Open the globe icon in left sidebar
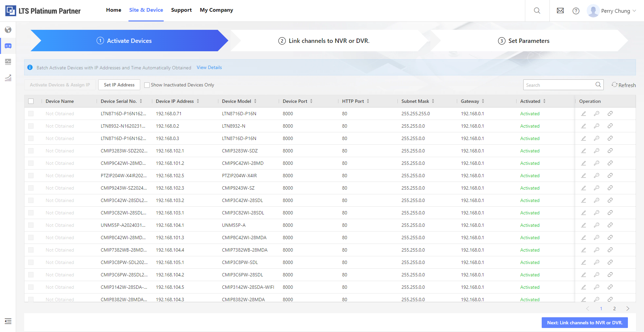The image size is (644, 332). (8, 30)
